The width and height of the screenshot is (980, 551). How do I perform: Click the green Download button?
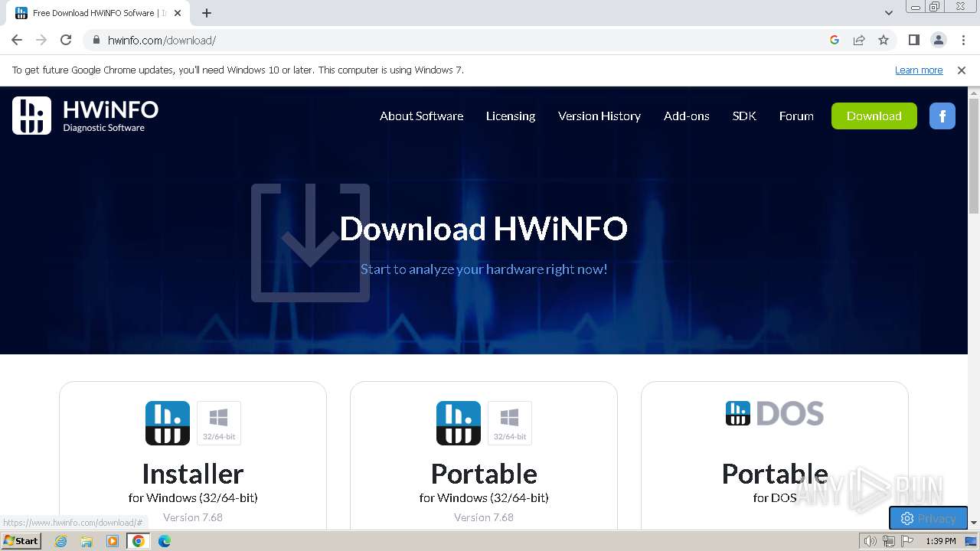[874, 116]
